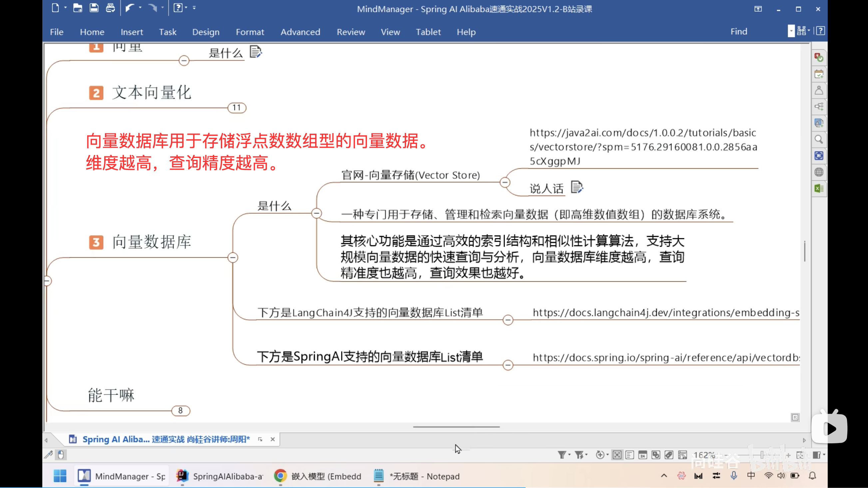Open the Advanced ribbon menu

[300, 32]
